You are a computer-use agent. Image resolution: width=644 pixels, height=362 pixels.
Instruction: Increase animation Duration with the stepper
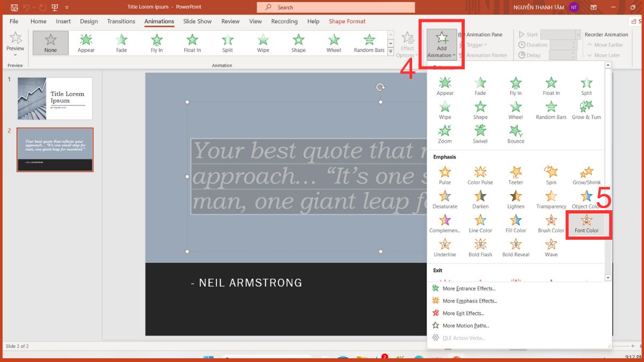[x=575, y=42]
